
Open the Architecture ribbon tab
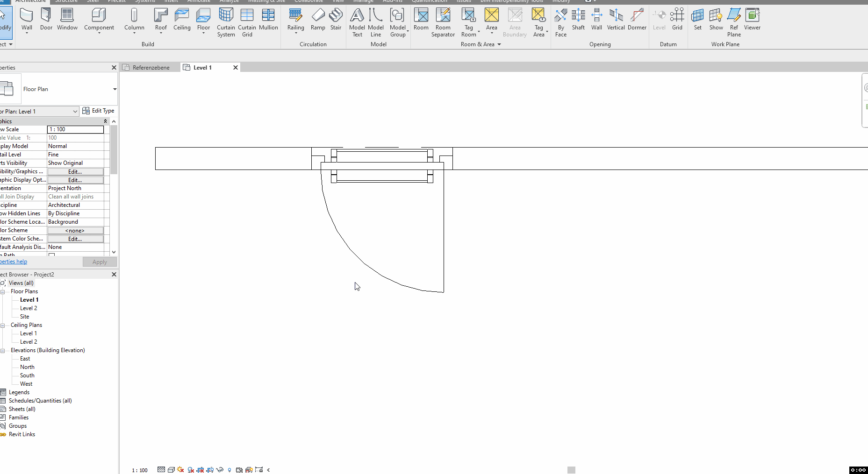click(x=30, y=1)
